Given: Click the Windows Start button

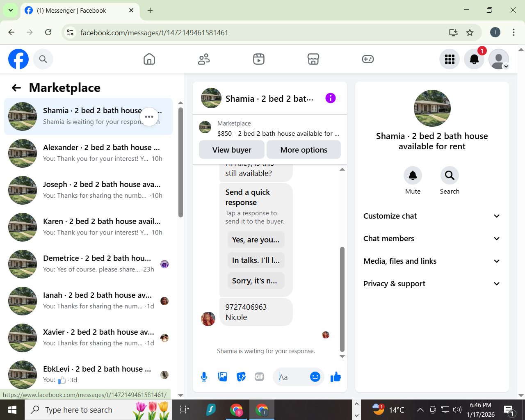Looking at the screenshot, I should point(12,409).
